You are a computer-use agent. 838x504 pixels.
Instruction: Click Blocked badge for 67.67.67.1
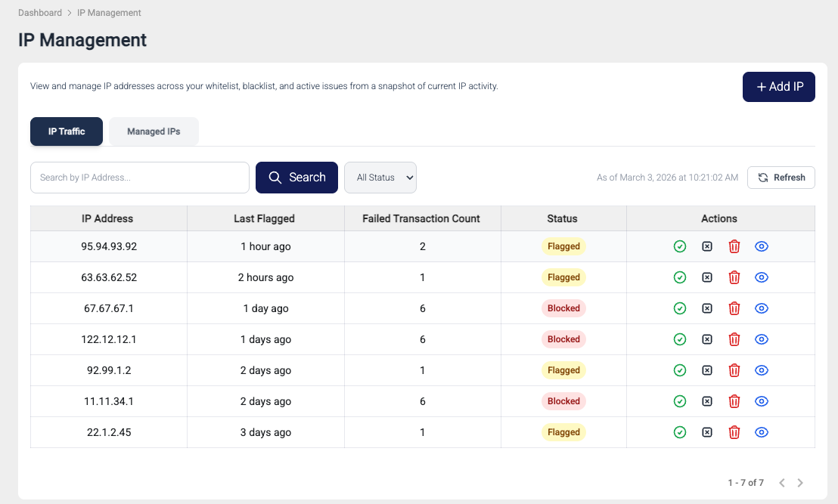coord(563,308)
